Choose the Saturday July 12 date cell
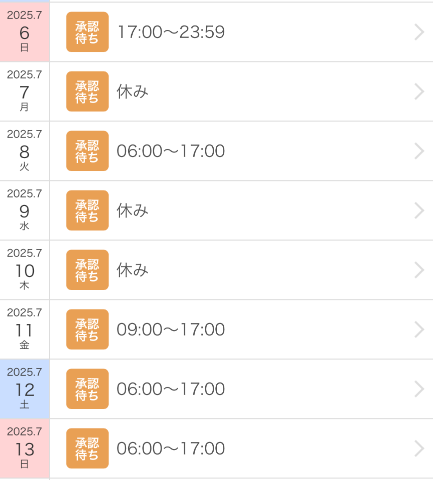 [25, 389]
